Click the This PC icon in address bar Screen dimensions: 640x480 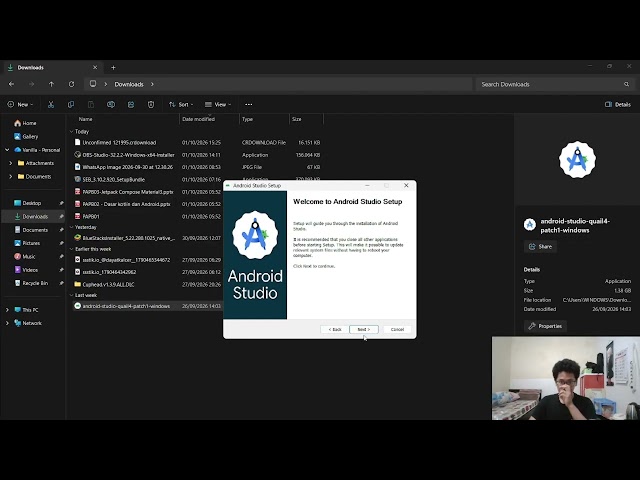coord(93,84)
